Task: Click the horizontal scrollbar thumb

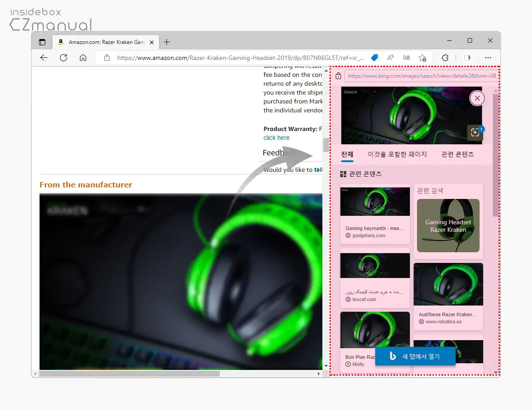Action: (x=129, y=374)
